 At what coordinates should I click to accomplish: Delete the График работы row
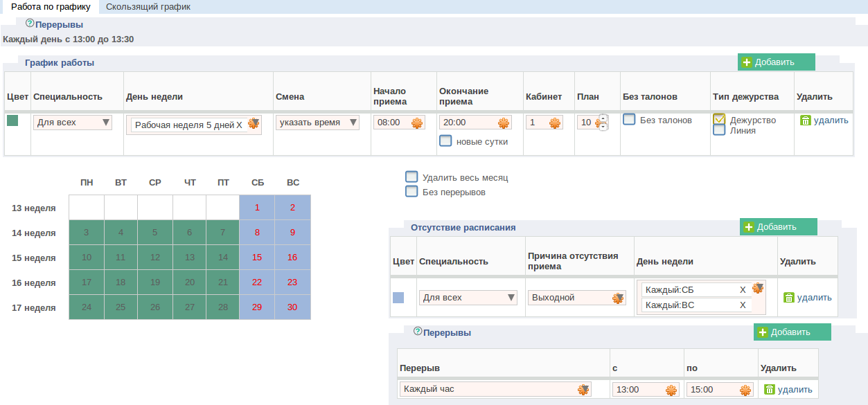point(824,120)
